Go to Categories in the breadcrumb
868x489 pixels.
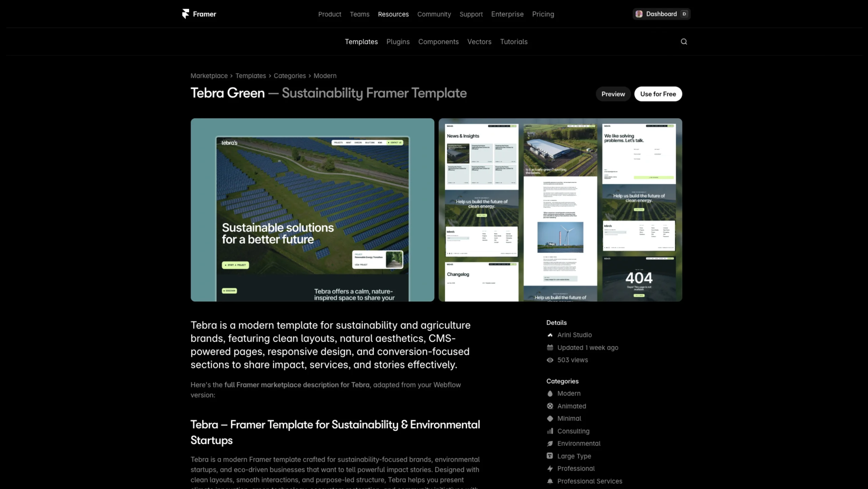[x=290, y=76]
